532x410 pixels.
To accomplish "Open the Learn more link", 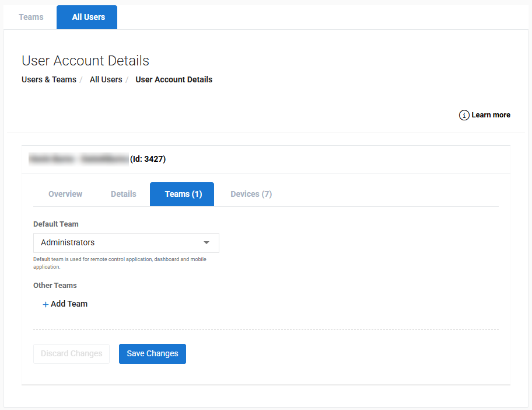I will coord(491,115).
